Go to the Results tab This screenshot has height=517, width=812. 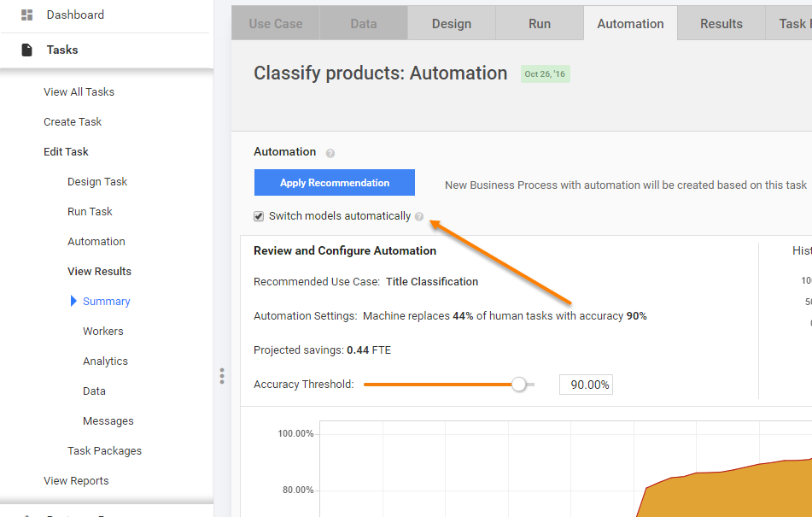pyautogui.click(x=721, y=23)
